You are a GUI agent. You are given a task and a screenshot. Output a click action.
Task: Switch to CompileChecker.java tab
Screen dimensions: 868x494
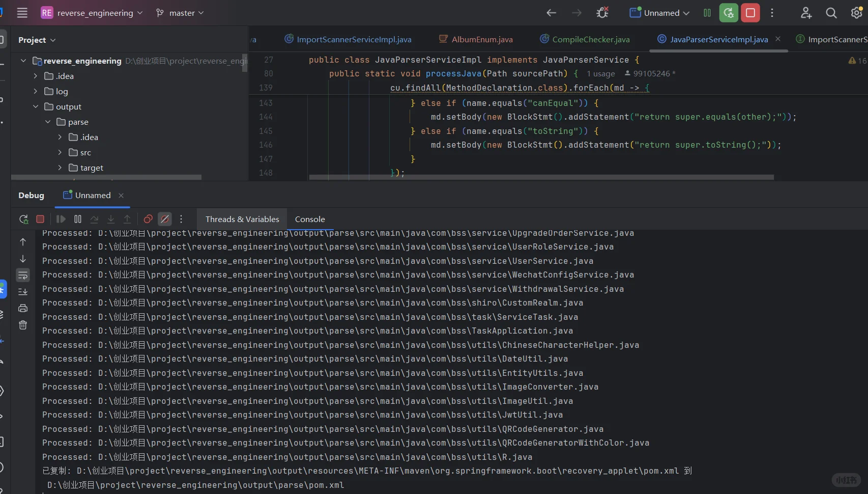pyautogui.click(x=585, y=39)
